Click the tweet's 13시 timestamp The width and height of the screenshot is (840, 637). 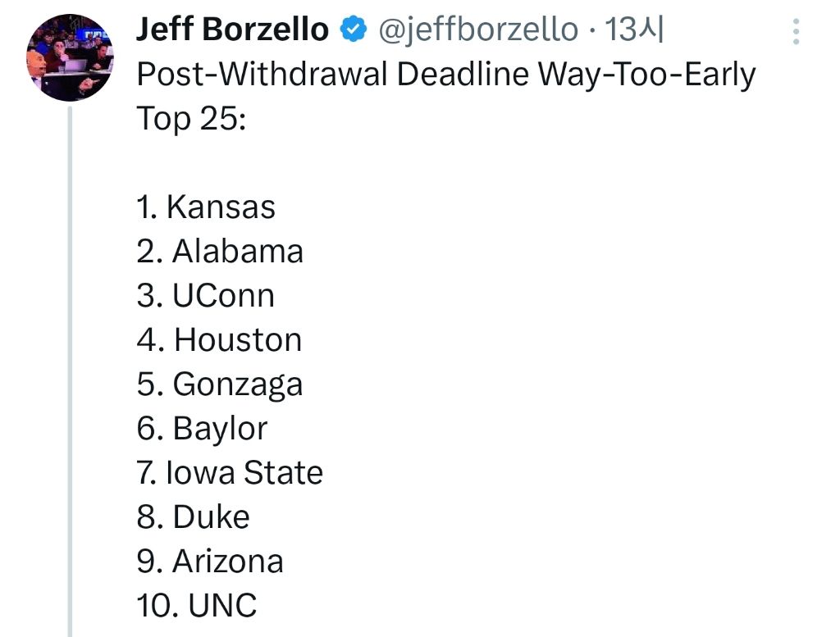pyautogui.click(x=634, y=30)
